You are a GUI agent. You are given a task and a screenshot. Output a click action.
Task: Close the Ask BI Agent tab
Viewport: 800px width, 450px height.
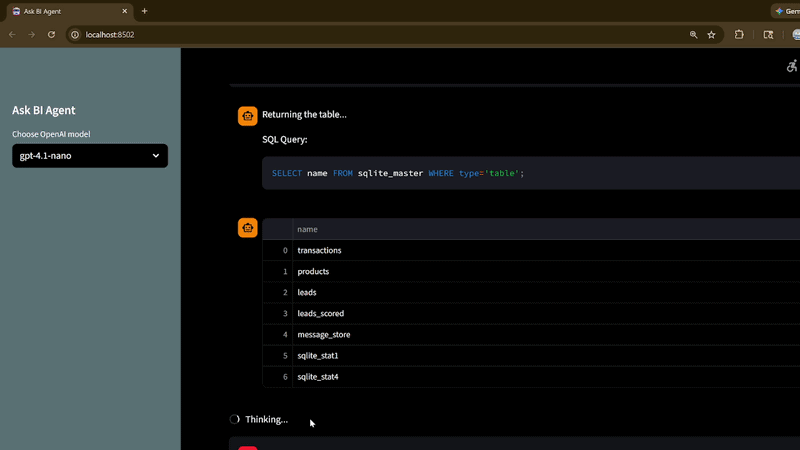(124, 11)
